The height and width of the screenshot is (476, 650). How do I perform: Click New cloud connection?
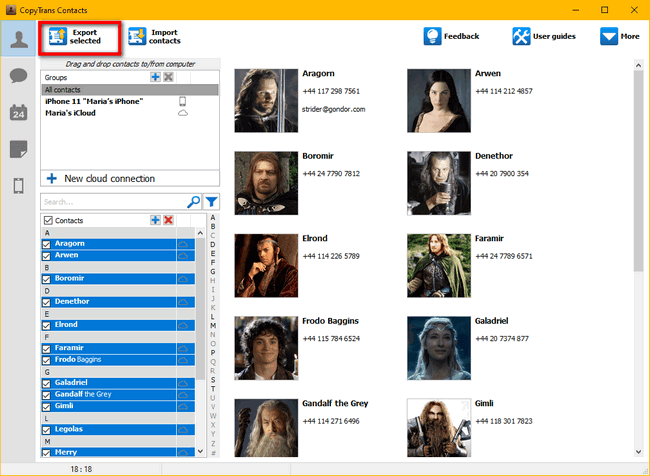click(130, 178)
